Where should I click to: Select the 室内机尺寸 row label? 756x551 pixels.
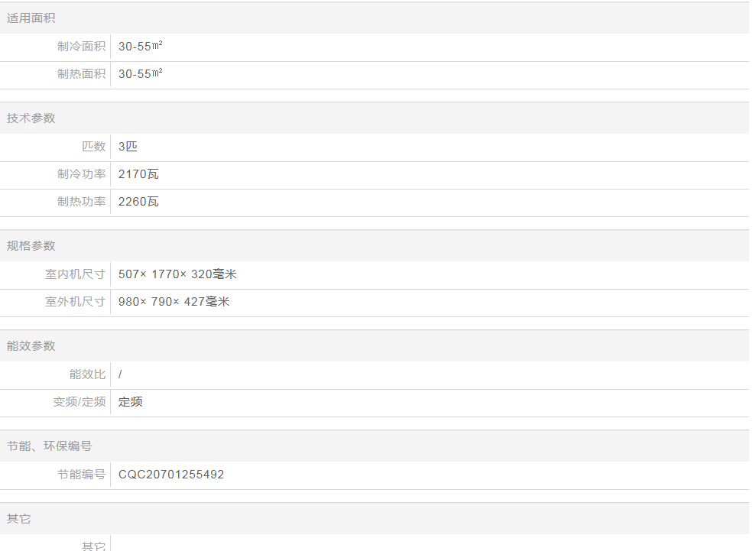(75, 274)
